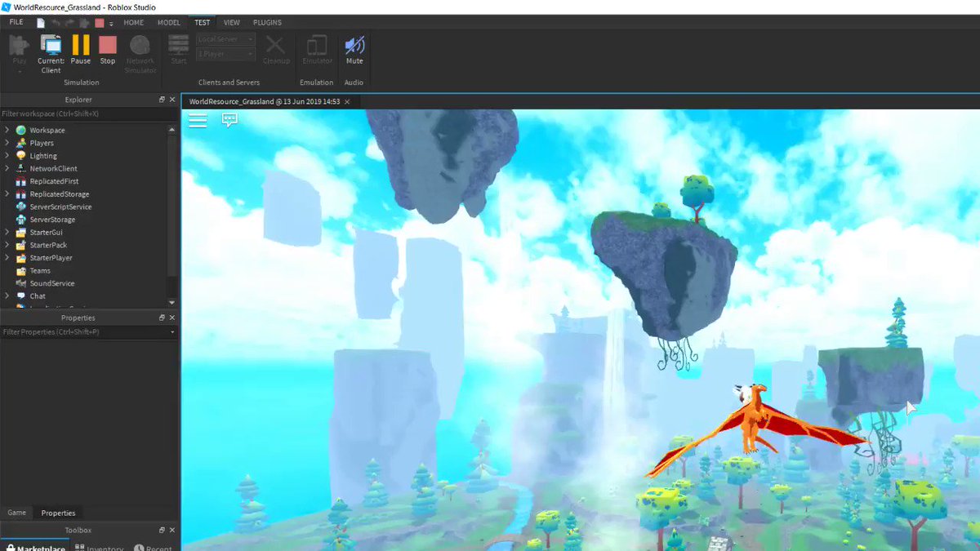Select the WorldResource_Grassland document tab
The width and height of the screenshot is (980, 551).
265,101
